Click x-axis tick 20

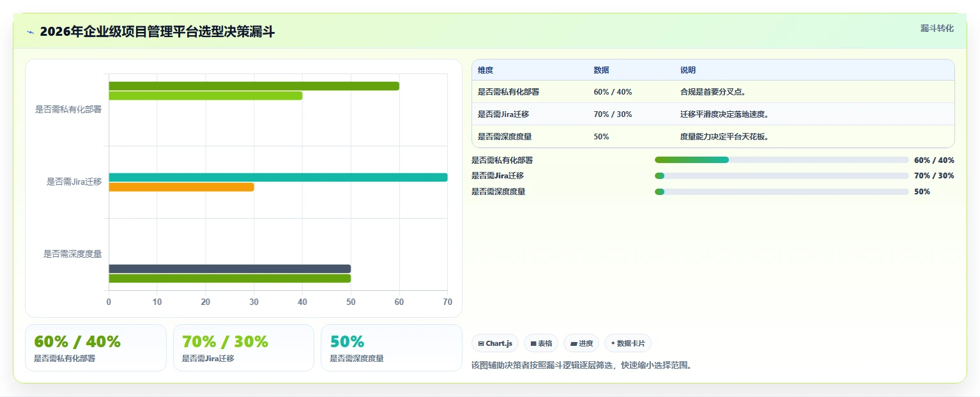coord(206,302)
